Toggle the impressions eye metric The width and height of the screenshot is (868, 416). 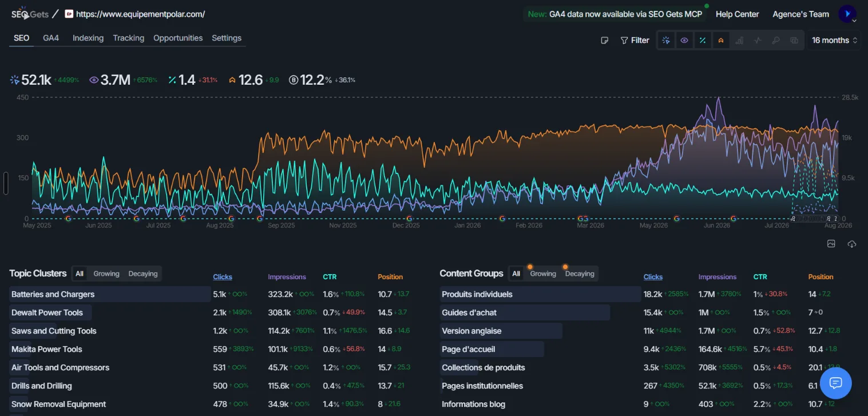[684, 40]
